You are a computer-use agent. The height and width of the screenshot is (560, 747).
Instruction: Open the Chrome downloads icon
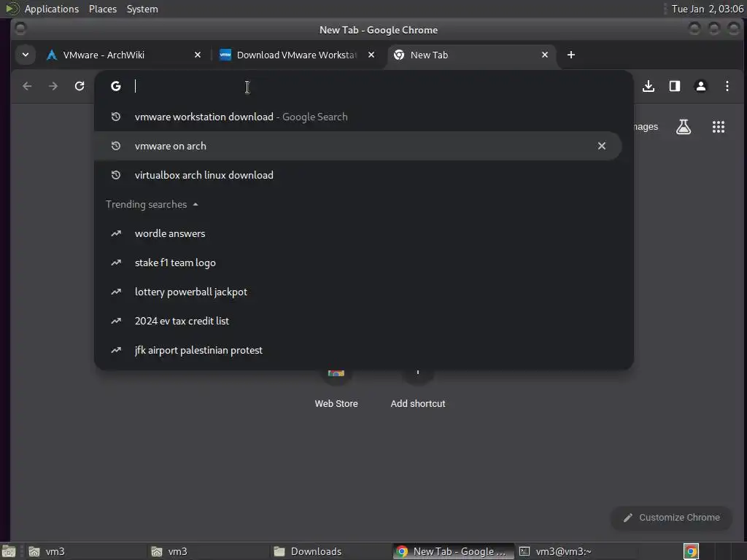649,86
